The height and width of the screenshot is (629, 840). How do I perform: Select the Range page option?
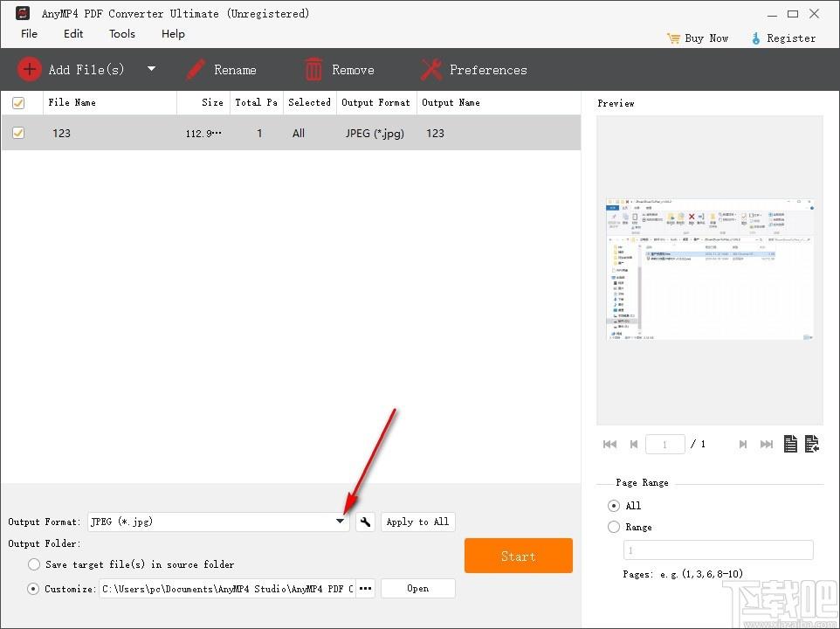click(x=614, y=527)
